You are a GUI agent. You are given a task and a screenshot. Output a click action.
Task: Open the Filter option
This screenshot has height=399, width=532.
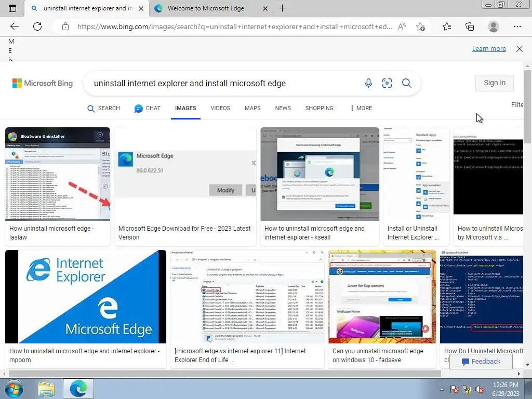pyautogui.click(x=517, y=105)
